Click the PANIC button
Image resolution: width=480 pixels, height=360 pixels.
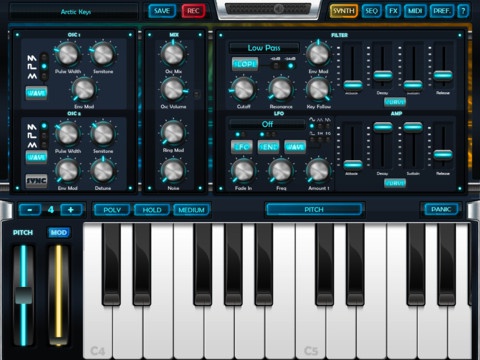click(441, 209)
